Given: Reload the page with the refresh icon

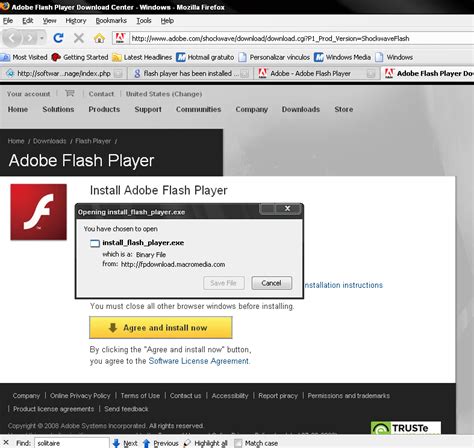Looking at the screenshot, I should click(x=59, y=38).
